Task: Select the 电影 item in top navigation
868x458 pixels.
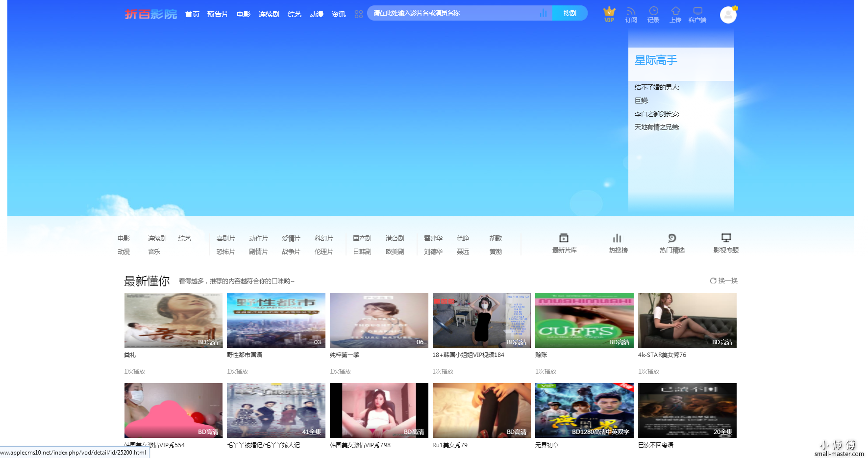Action: (x=244, y=14)
